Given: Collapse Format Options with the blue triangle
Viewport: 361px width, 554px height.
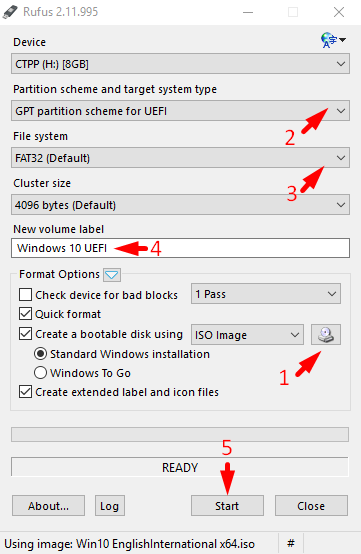Looking at the screenshot, I should [x=112, y=275].
